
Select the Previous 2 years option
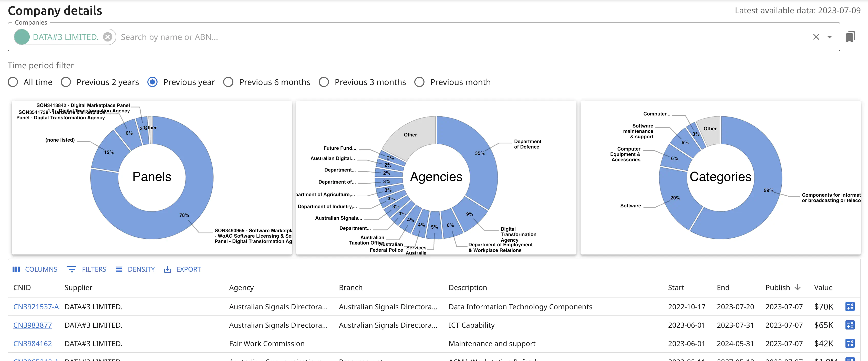(x=66, y=82)
